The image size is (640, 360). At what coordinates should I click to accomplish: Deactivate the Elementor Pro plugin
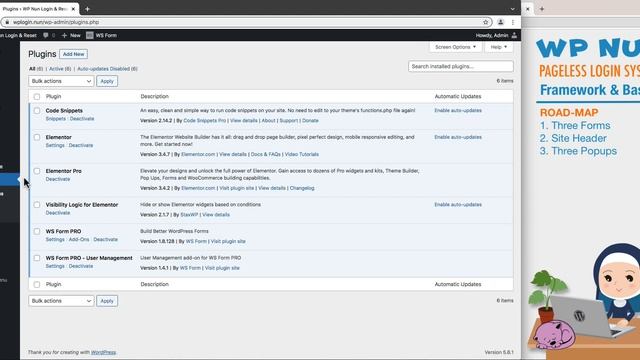click(58, 179)
